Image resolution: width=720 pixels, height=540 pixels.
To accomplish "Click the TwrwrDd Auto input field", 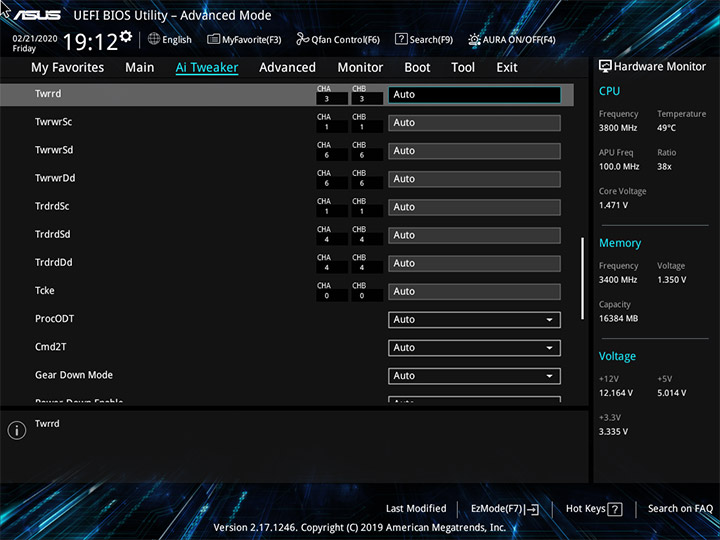I will (x=474, y=179).
